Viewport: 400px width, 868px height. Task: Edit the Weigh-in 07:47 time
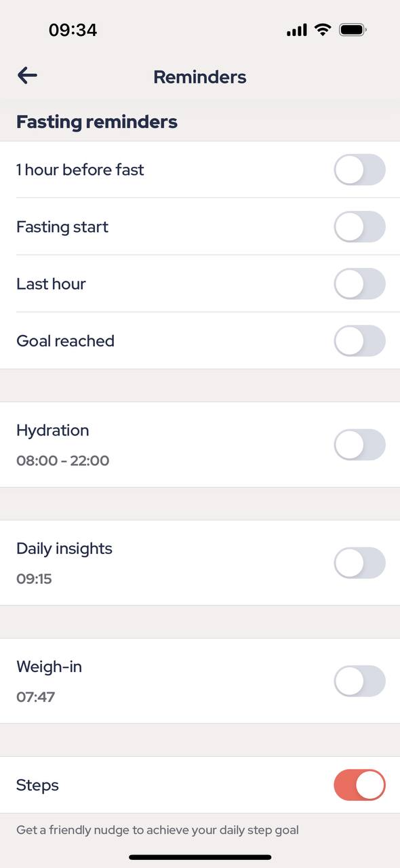(36, 696)
